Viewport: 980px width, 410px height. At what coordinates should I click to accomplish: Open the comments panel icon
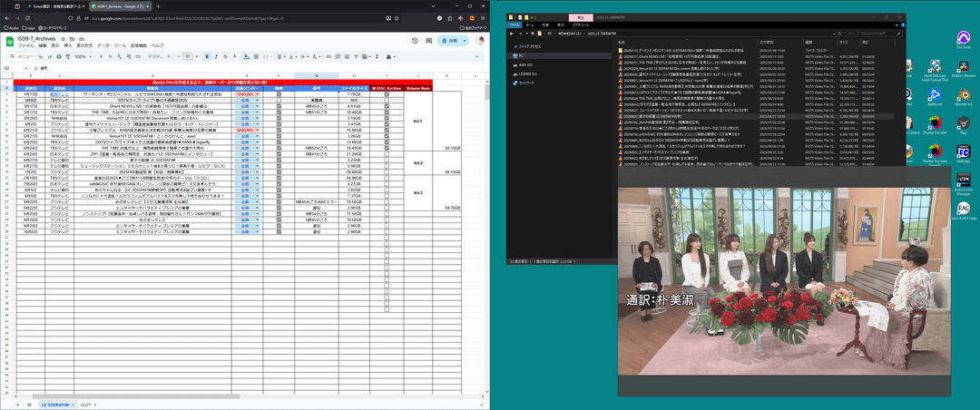coord(426,41)
